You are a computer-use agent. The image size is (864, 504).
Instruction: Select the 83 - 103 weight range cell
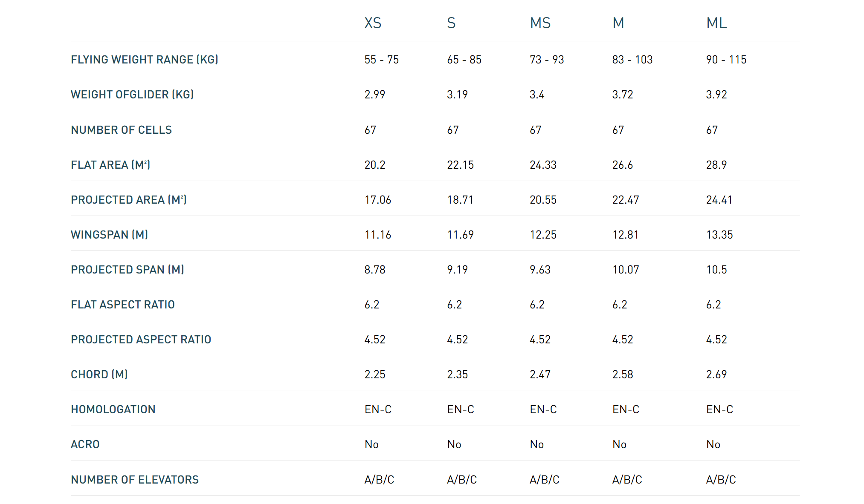click(x=632, y=60)
